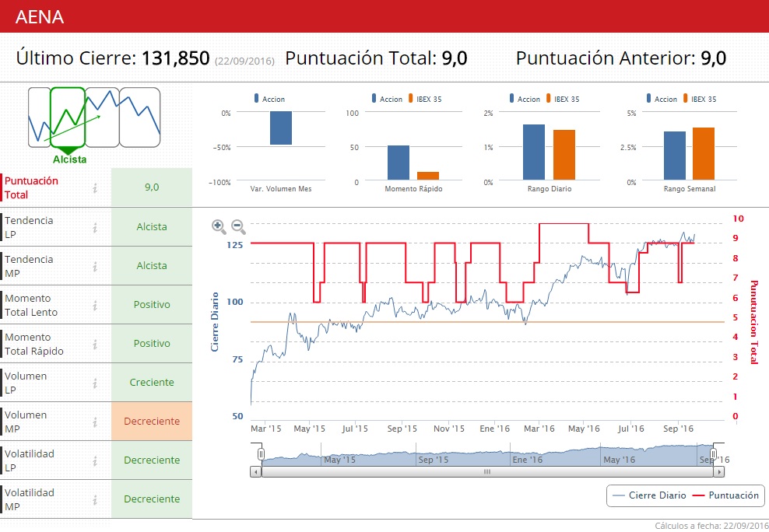This screenshot has height=532, width=769.
Task: Click the Puntuación Total row label
Action: click(x=31, y=187)
